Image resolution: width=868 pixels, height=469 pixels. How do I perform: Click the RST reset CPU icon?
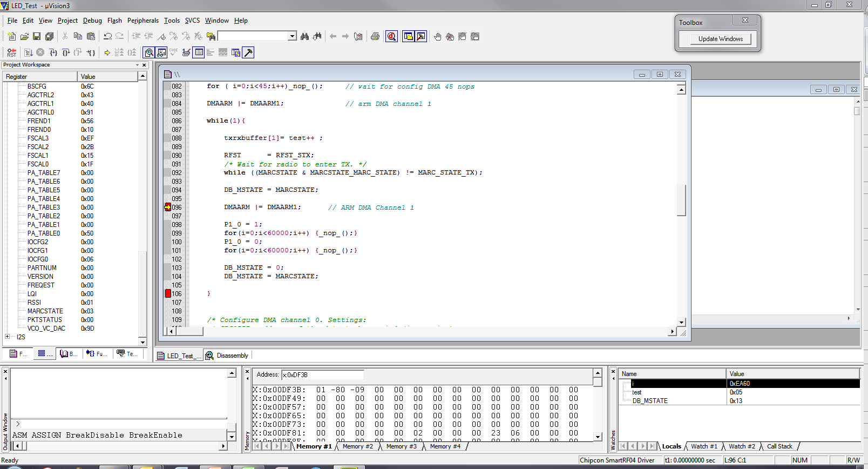(x=12, y=52)
